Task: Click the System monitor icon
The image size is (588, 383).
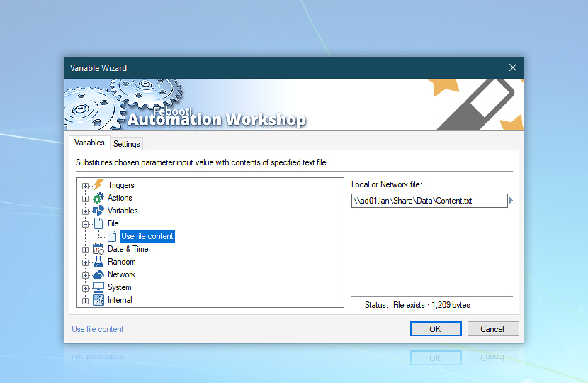Action: coord(98,287)
